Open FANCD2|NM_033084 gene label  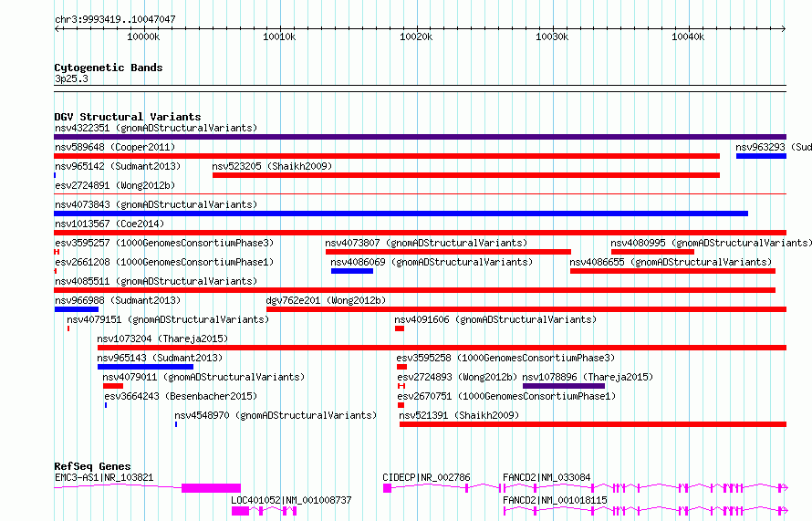[x=547, y=477]
